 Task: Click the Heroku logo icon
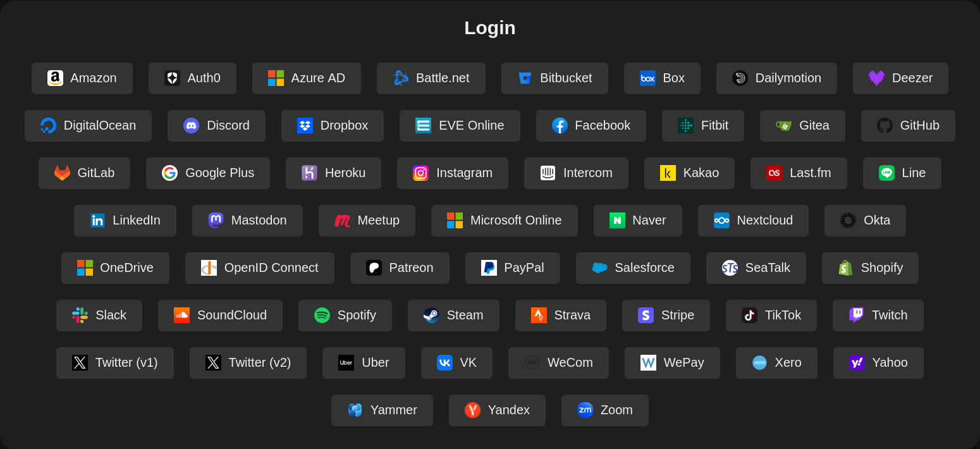[309, 173]
